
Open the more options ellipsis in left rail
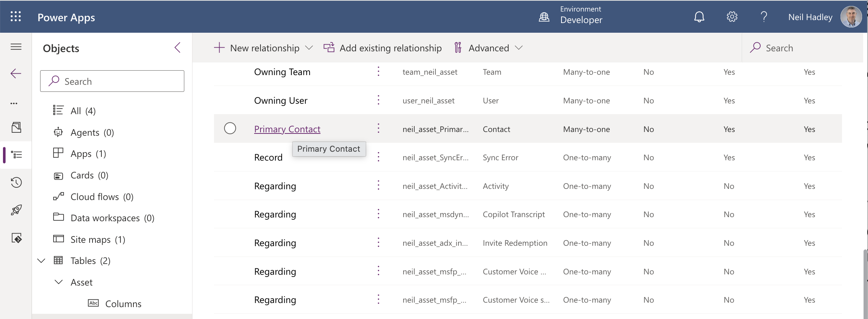coord(14,103)
